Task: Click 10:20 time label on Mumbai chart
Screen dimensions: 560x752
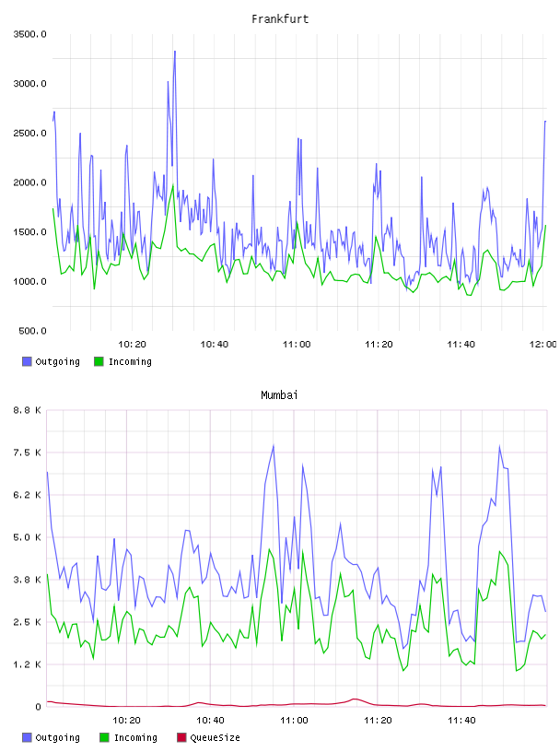Action: coord(126,721)
